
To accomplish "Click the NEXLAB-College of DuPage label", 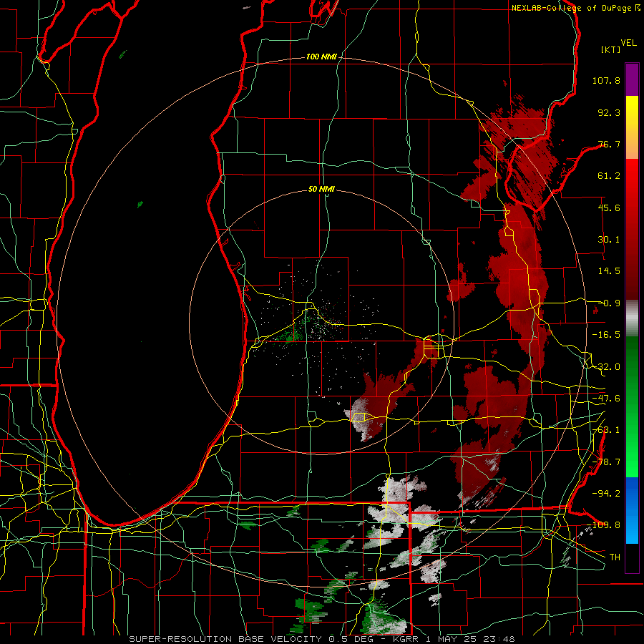I will 575,8.
